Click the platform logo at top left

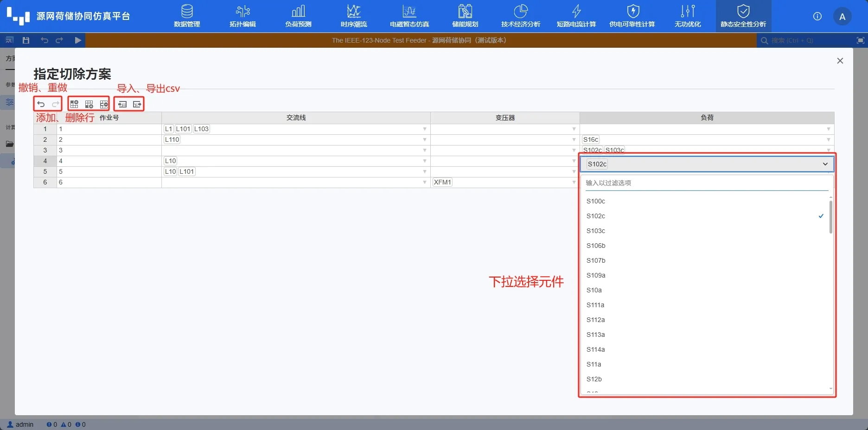point(18,16)
